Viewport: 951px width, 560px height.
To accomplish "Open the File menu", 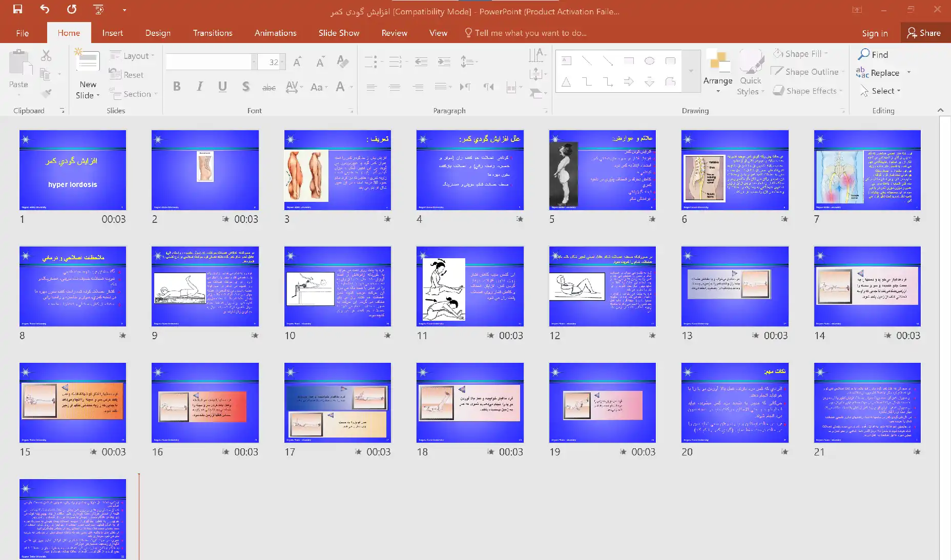I will tap(23, 33).
